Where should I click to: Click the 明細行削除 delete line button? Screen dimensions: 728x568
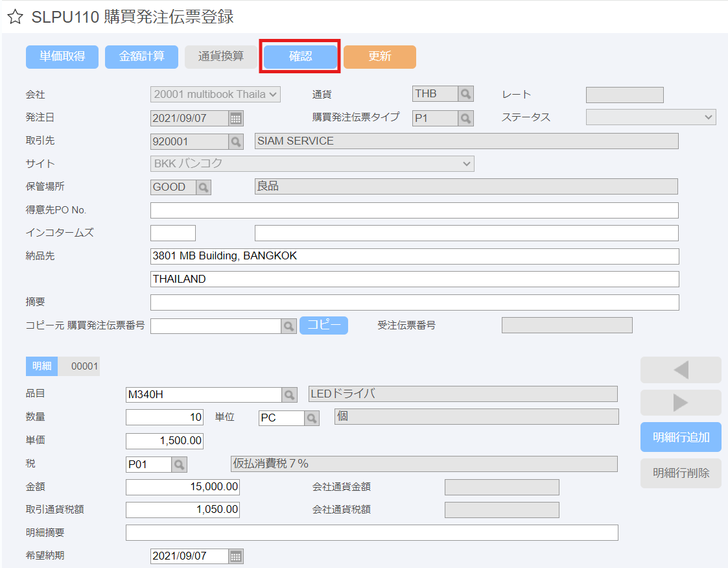[681, 473]
